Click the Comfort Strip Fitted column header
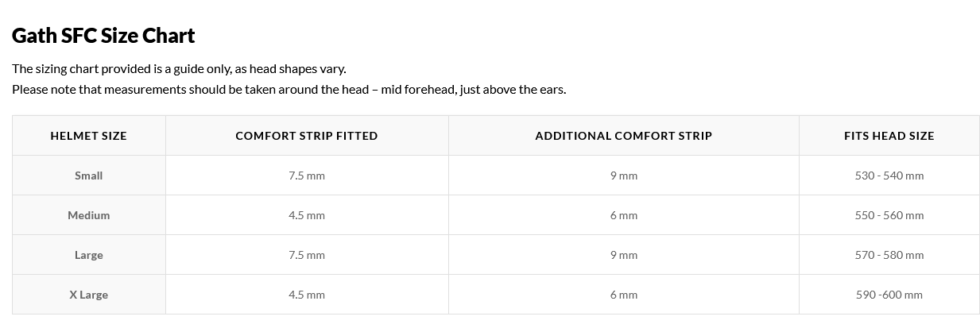Screen dimensions: 980x328 point(307,136)
